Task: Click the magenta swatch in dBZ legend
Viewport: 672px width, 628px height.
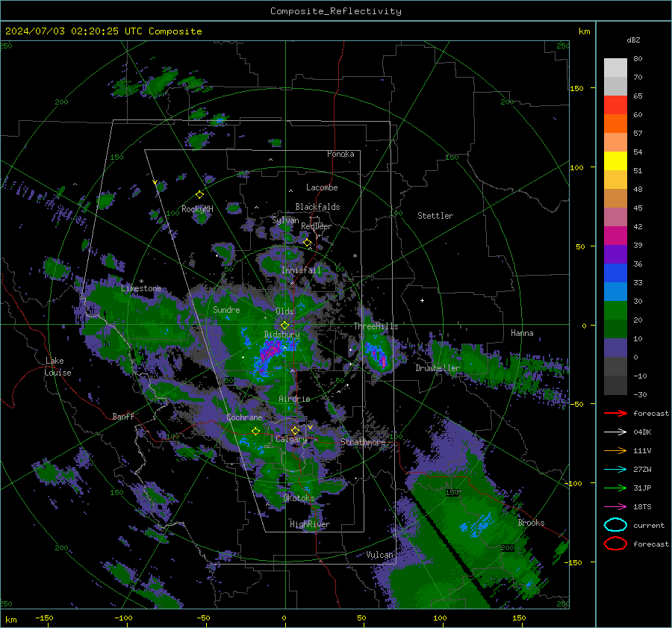Action: [x=615, y=236]
